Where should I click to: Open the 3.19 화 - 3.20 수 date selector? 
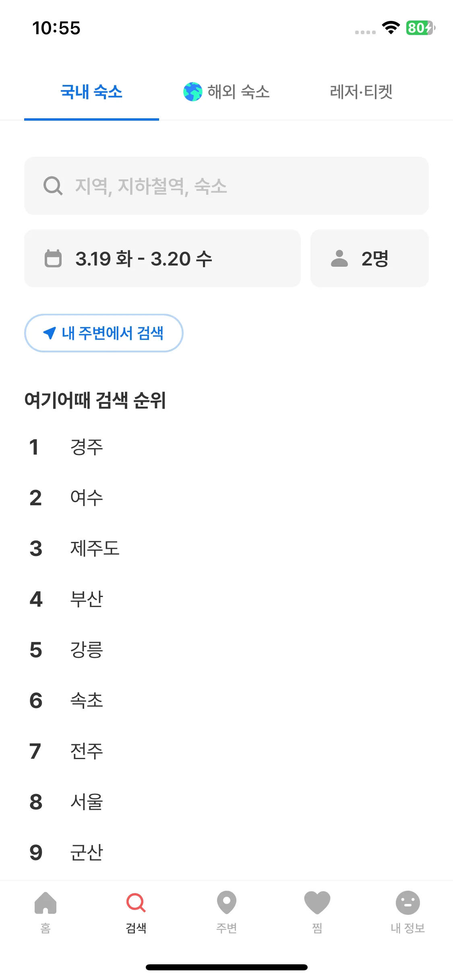[162, 258]
